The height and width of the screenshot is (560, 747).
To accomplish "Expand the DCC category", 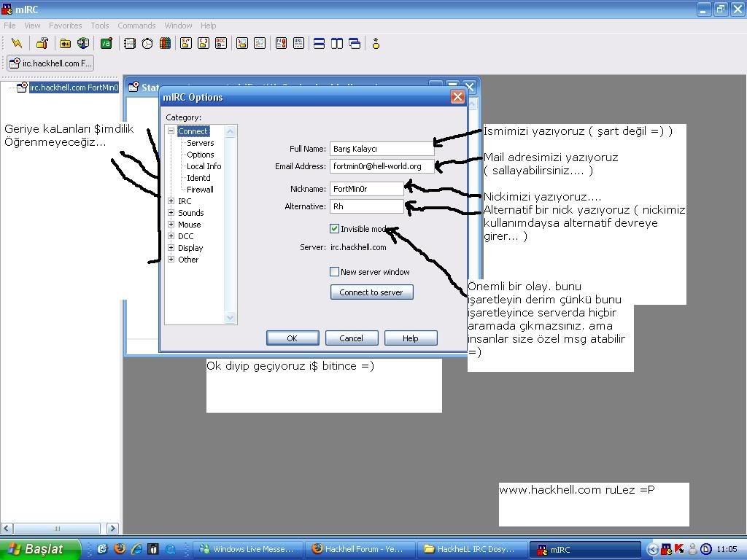I will (171, 236).
